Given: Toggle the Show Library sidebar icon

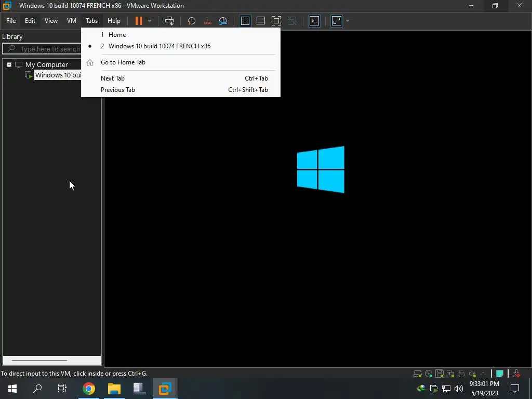Looking at the screenshot, I should point(245,21).
